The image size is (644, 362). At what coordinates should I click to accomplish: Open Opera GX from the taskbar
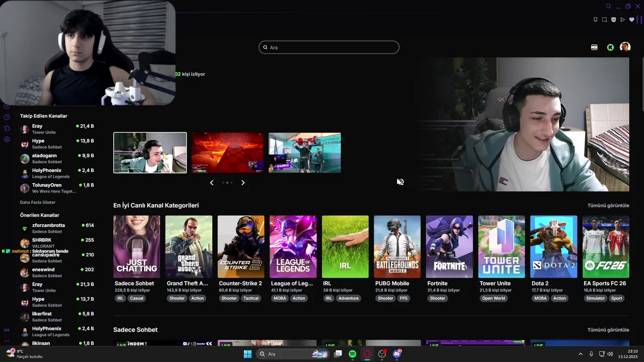coord(367,354)
